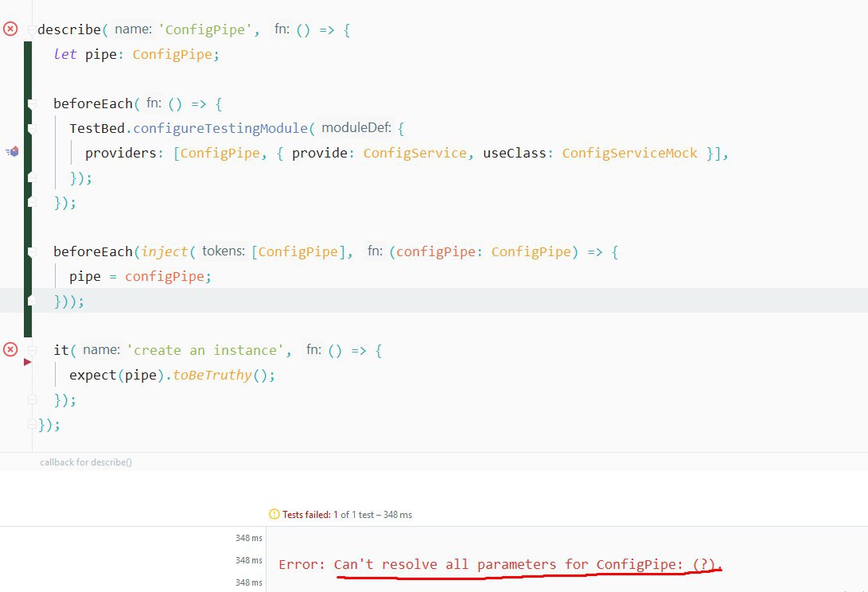Click the configPipe value in pipe assignment
This screenshot has height=592, width=868.
[165, 276]
